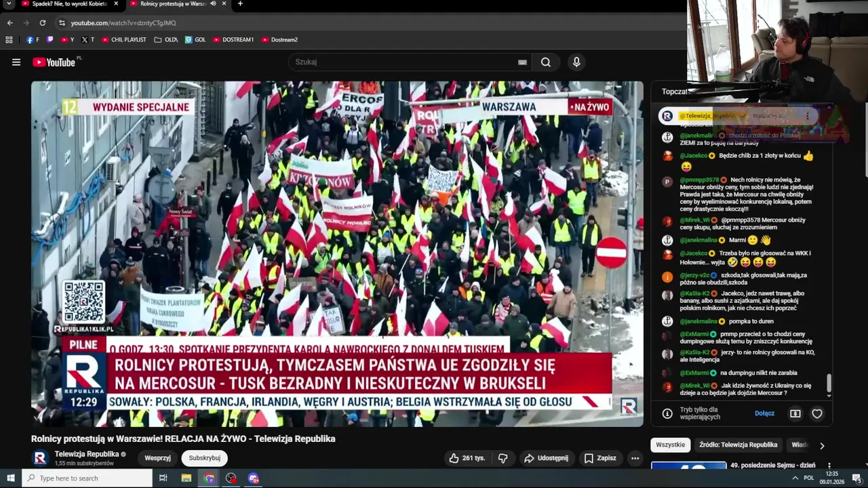Image resolution: width=868 pixels, height=488 pixels.
Task: Open the CHIL PLAYLIST bookmark
Action: point(124,40)
